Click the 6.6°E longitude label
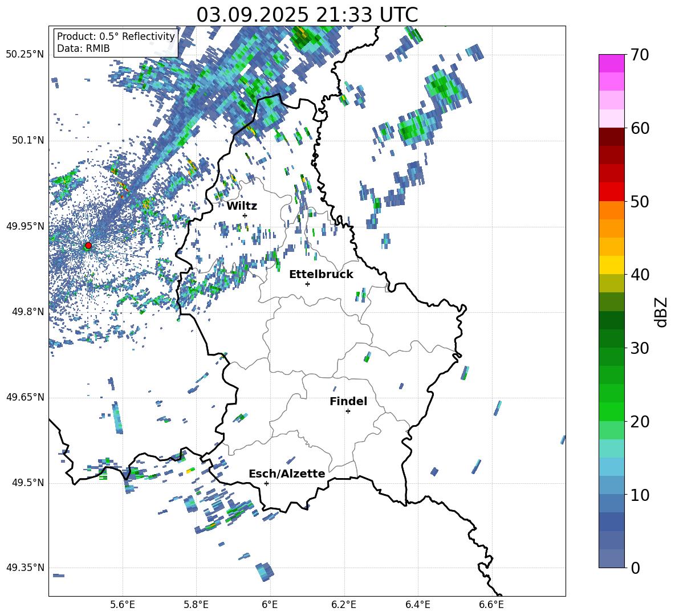Viewport: 675px width, 616px height. click(491, 605)
